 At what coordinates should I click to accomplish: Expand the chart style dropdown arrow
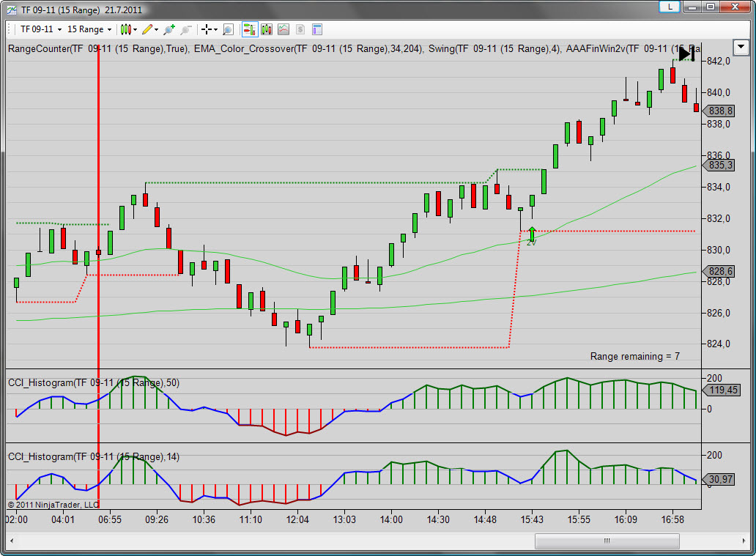point(136,29)
